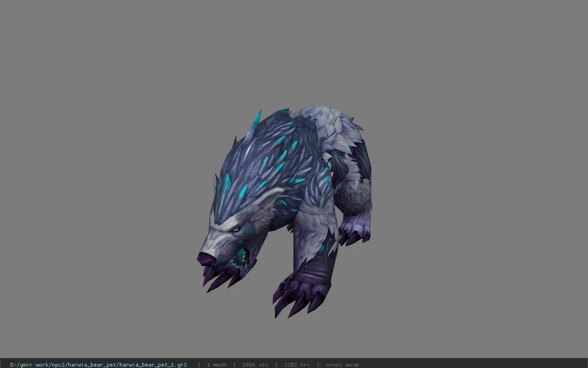Click the '1 mesh' status entry
Image resolution: width=588 pixels, height=368 pixels.
point(216,365)
